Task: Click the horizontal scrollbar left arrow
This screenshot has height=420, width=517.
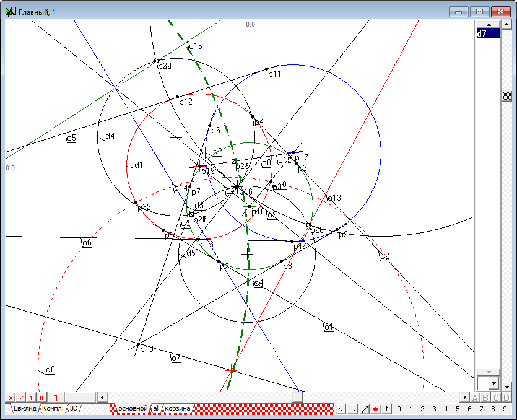Action: (102, 397)
